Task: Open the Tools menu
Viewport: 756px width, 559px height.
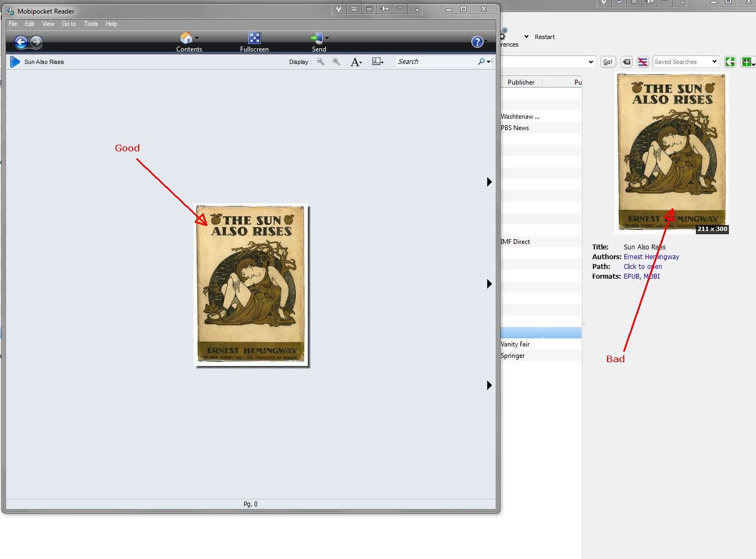Action: pyautogui.click(x=91, y=24)
